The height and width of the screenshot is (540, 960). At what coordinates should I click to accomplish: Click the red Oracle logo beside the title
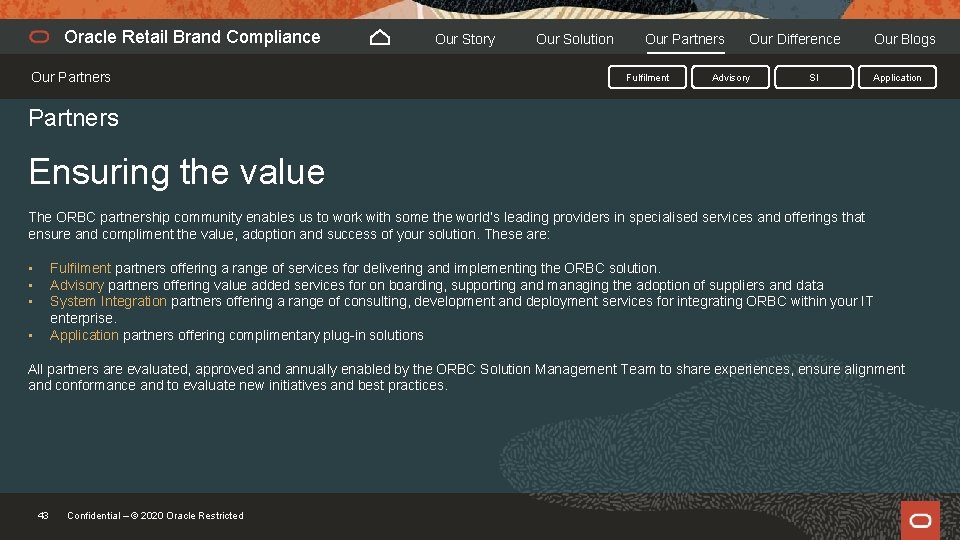(39, 37)
